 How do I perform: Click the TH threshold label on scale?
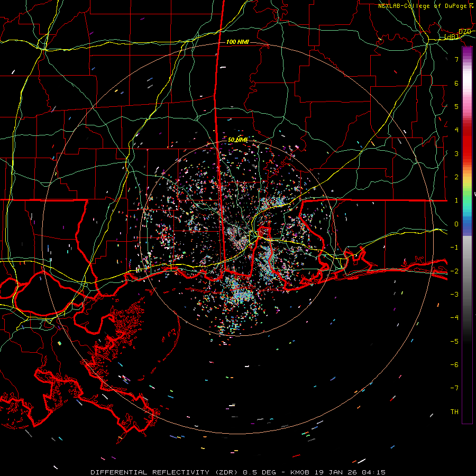tap(454, 412)
